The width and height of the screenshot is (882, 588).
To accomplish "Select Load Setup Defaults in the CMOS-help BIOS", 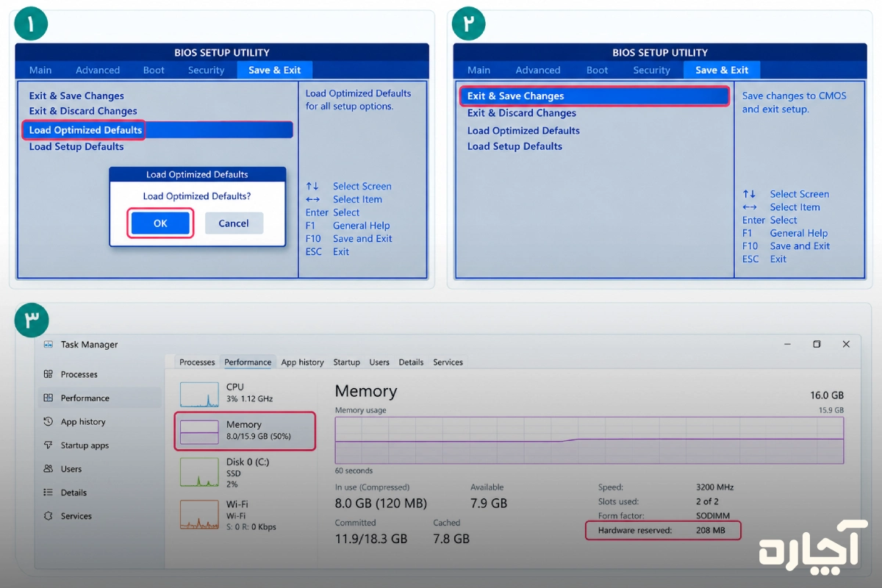I will click(x=514, y=146).
